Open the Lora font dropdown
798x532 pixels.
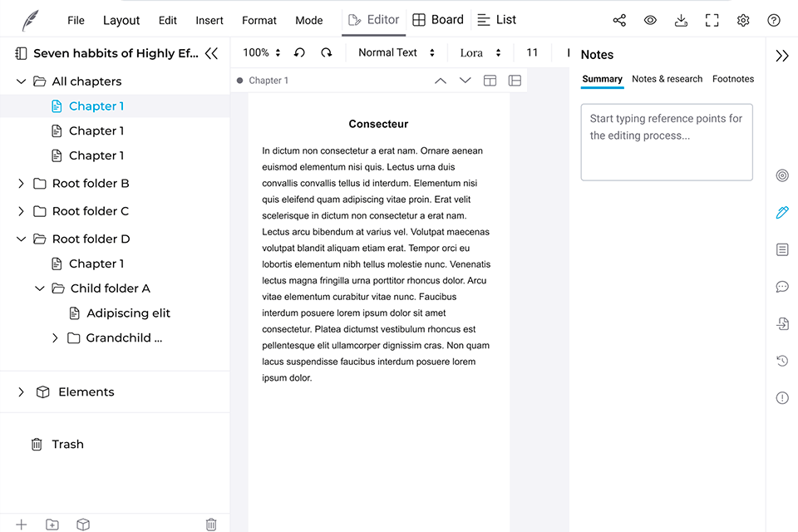(480, 52)
